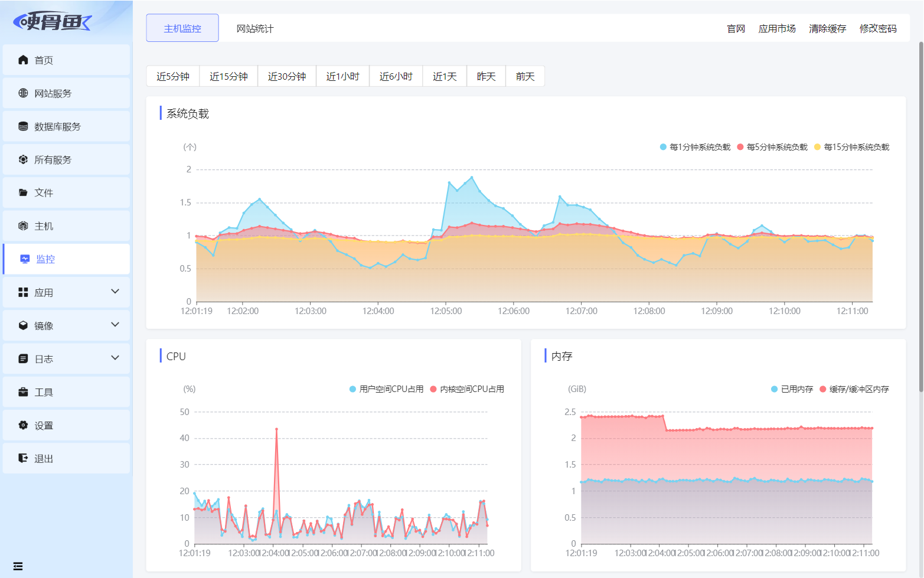Click the 内存 panel title
924x578 pixels.
[x=562, y=356]
